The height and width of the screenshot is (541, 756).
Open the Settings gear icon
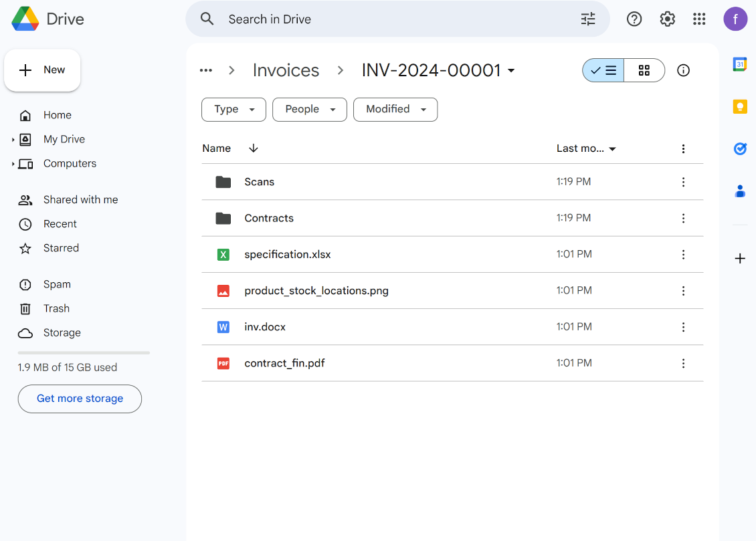pyautogui.click(x=667, y=19)
